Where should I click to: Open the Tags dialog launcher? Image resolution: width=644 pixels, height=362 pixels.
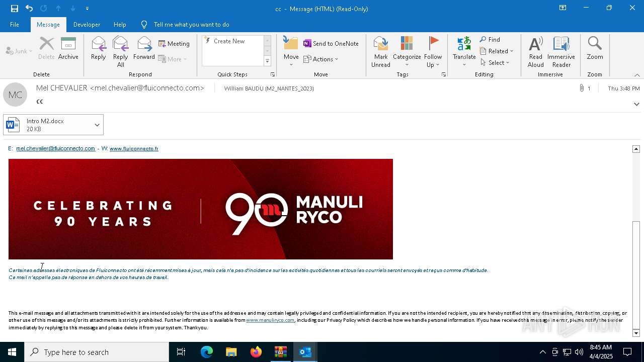point(444,74)
